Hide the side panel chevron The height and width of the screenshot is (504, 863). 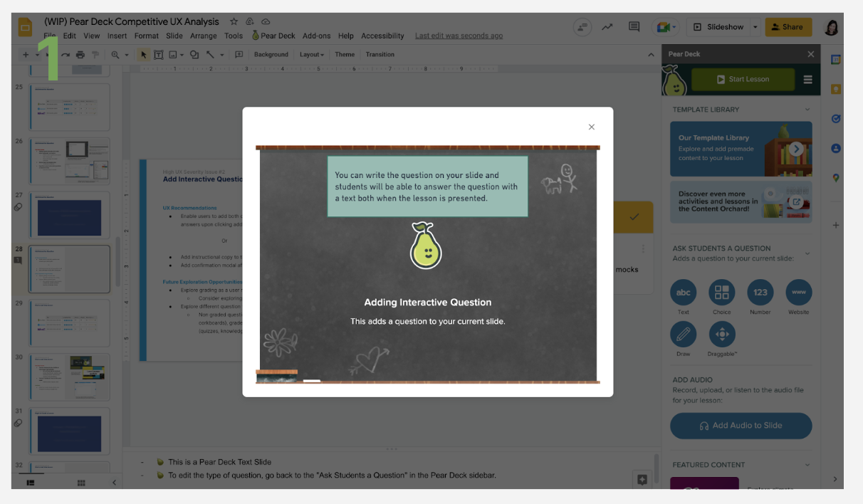(836, 480)
